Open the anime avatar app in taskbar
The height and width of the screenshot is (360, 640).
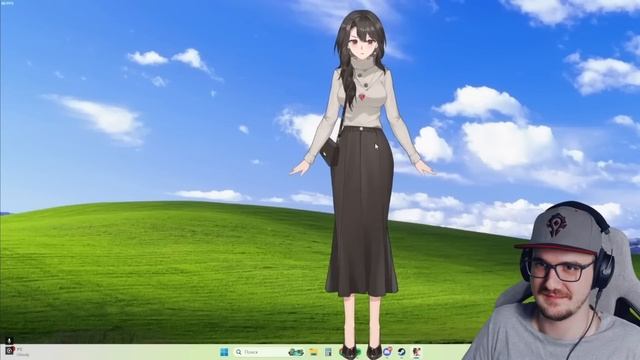click(416, 352)
